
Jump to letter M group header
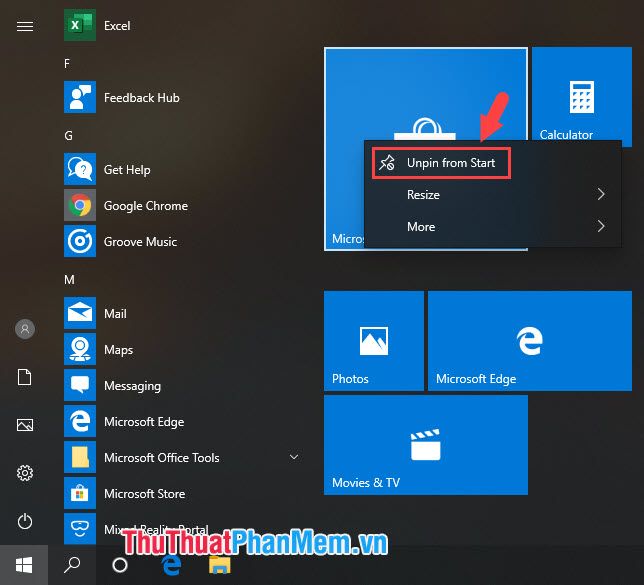(69, 280)
